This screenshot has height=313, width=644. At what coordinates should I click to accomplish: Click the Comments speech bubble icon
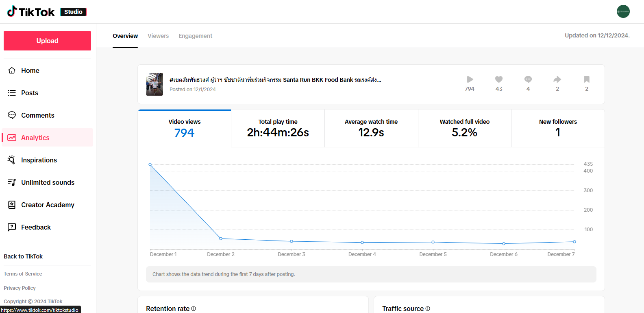point(12,115)
